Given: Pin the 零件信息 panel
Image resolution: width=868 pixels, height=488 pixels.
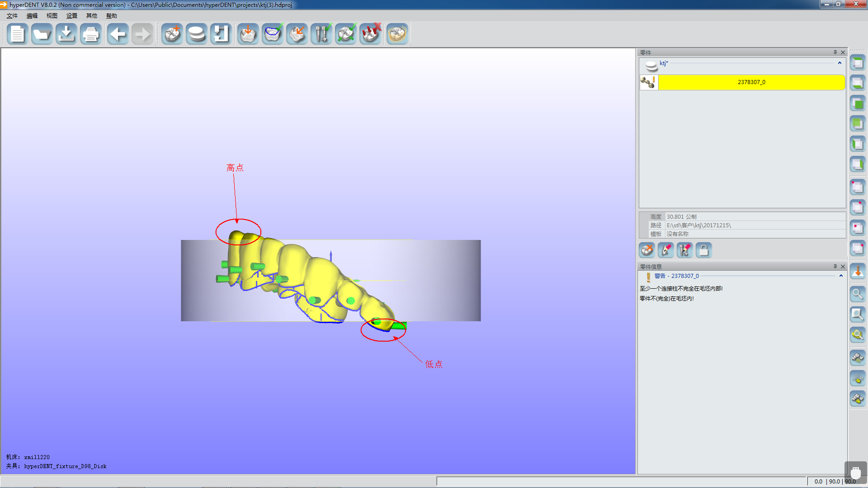Looking at the screenshot, I should point(835,267).
